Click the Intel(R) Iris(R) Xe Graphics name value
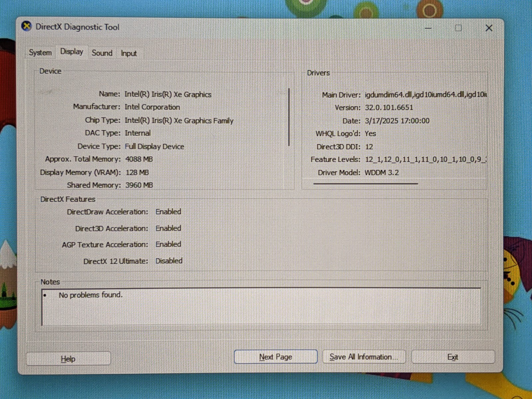Viewport: 532px width, 399px height. pos(168,94)
